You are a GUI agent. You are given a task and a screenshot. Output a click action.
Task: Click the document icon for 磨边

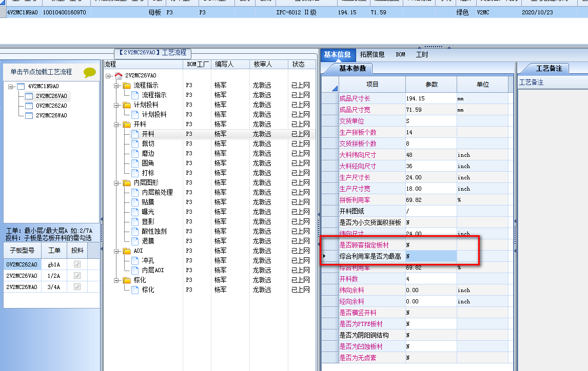(x=135, y=154)
